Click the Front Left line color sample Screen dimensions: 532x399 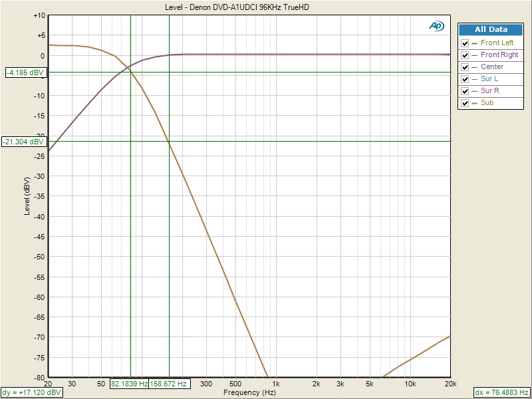[x=475, y=43]
